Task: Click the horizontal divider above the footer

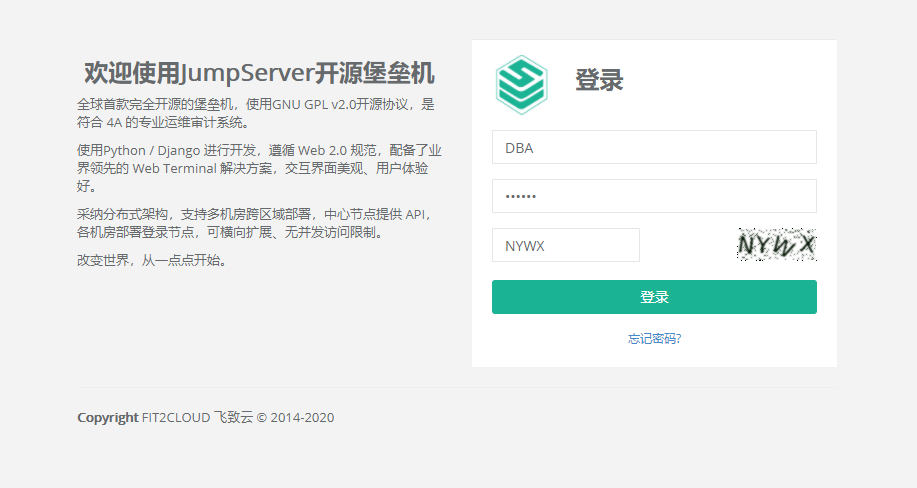Action: (455, 388)
